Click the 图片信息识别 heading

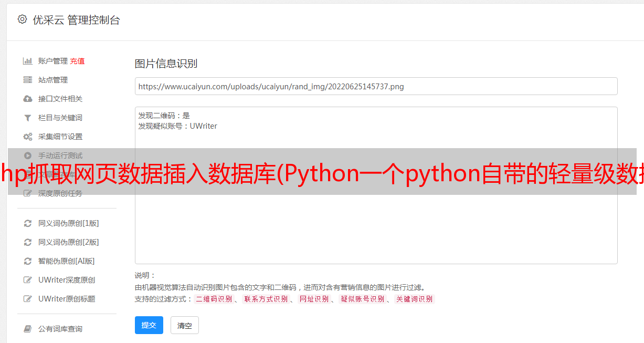(x=166, y=64)
